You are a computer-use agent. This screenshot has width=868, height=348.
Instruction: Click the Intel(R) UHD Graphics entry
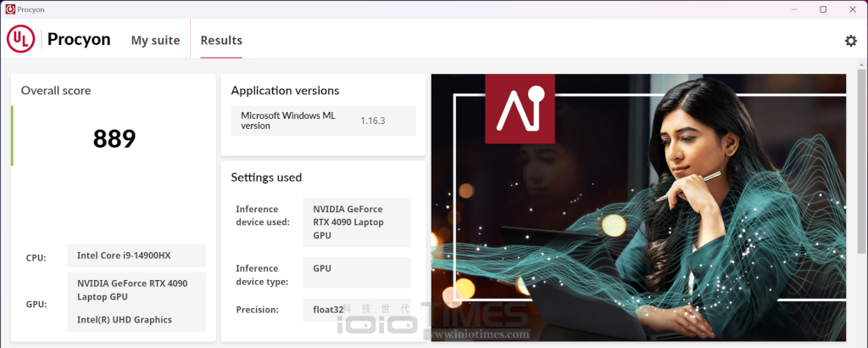(x=125, y=320)
